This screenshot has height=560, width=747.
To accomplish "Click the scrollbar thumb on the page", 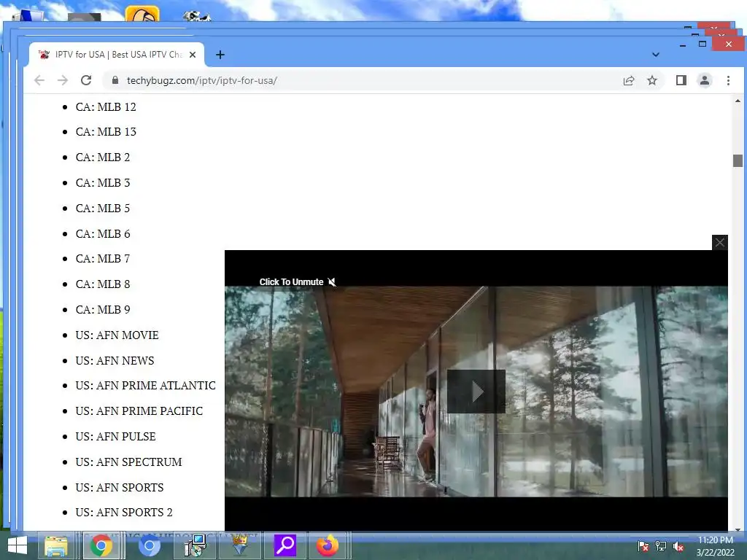I will pyautogui.click(x=738, y=160).
